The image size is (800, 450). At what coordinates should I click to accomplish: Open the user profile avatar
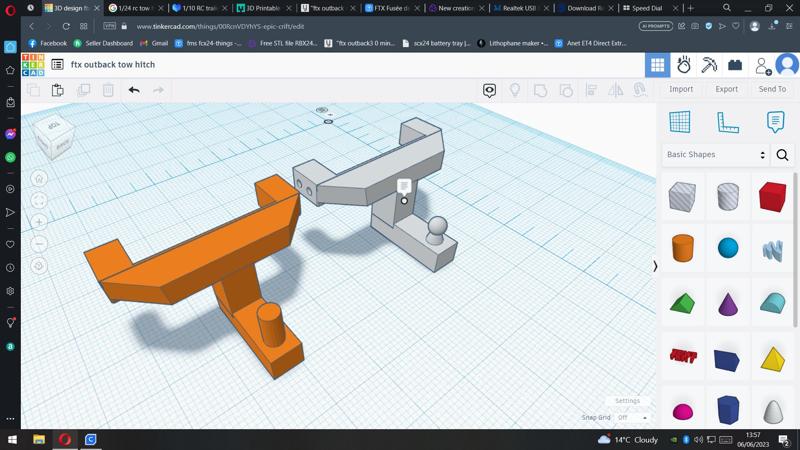point(787,65)
